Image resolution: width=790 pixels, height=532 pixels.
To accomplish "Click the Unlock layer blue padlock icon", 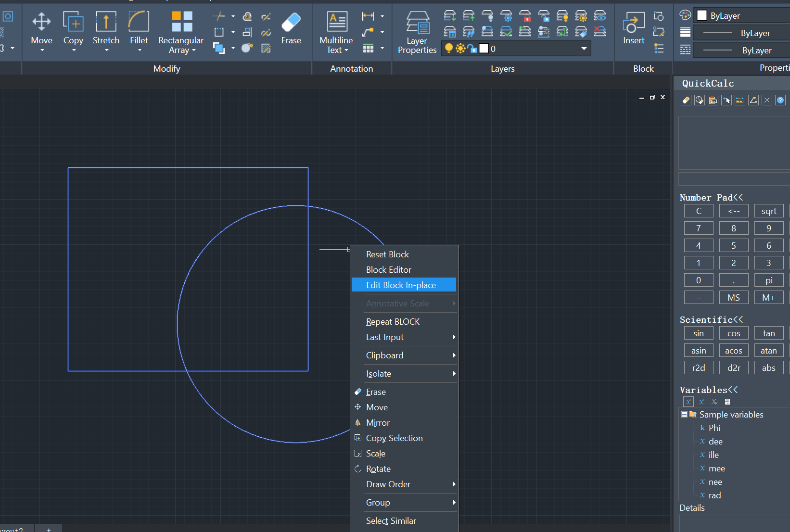I will click(x=544, y=16).
